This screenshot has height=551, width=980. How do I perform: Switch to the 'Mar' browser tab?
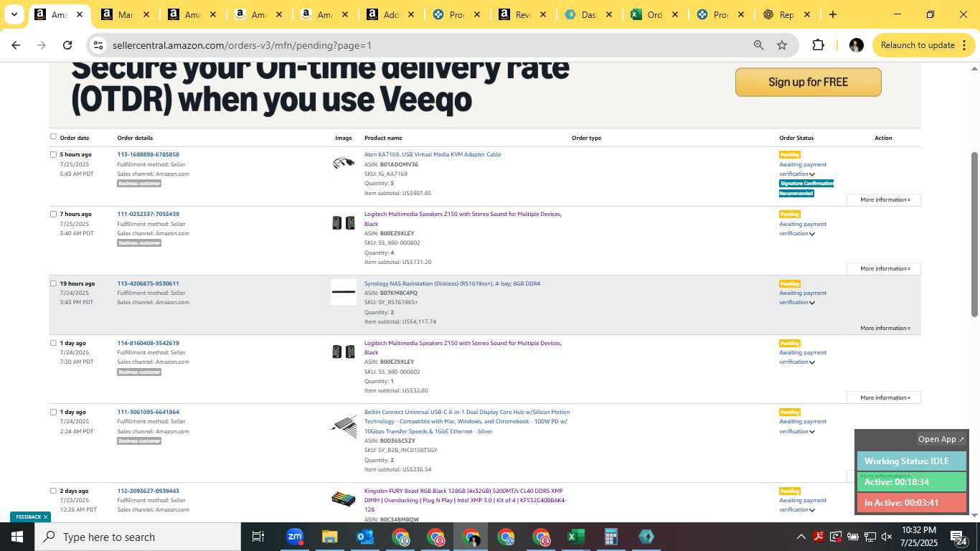point(126,14)
